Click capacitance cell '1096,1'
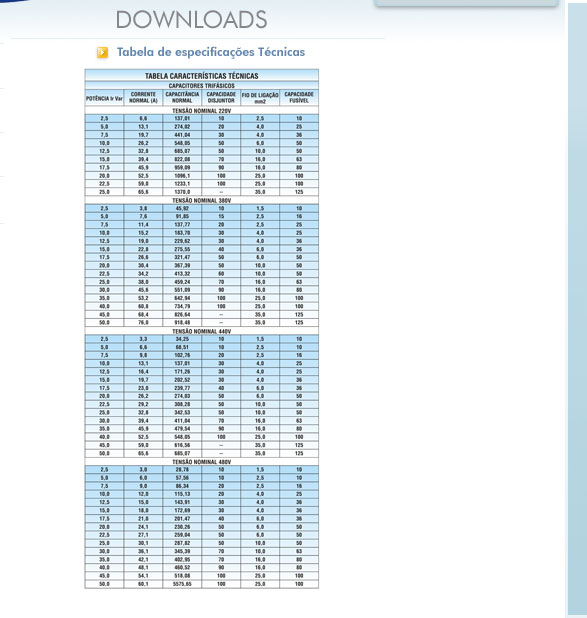Image resolution: width=587 pixels, height=618 pixels. pos(182,176)
